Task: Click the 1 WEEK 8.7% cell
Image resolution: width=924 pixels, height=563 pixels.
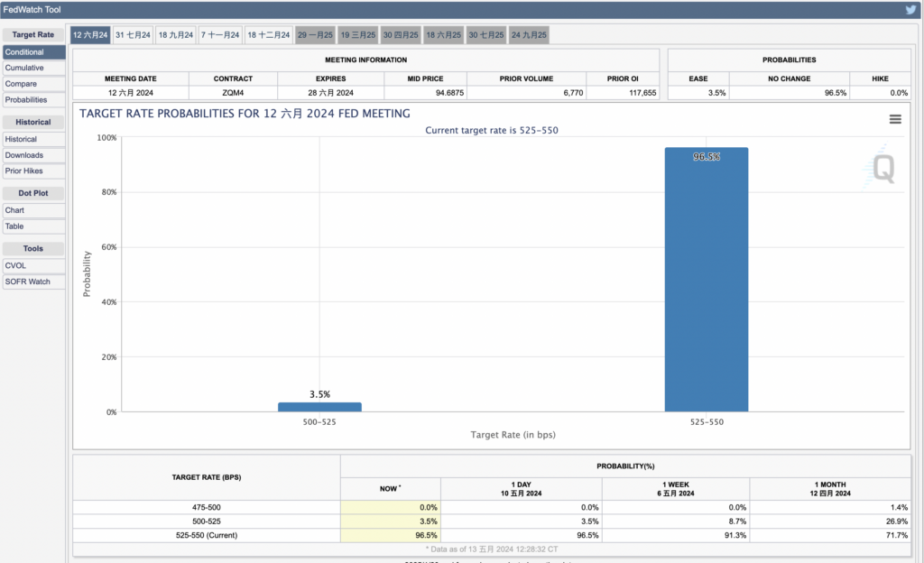Action: (x=676, y=521)
